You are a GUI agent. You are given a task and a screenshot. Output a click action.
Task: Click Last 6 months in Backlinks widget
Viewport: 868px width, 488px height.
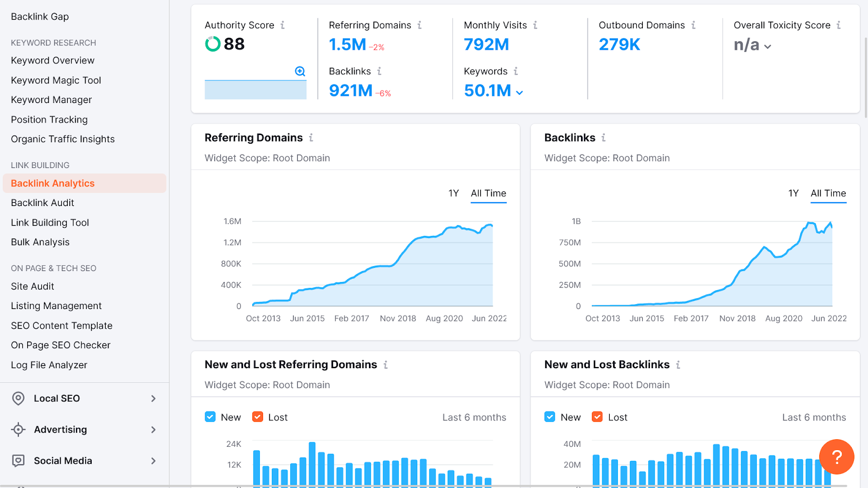click(814, 418)
